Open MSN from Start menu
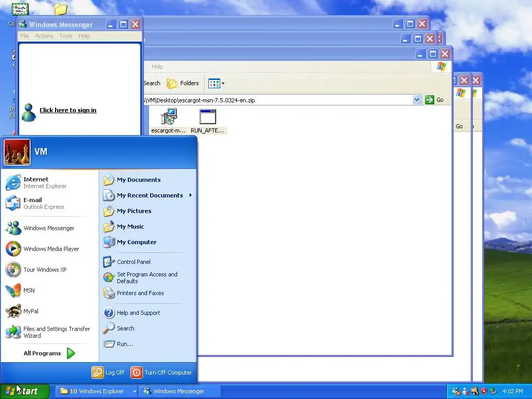Image resolution: width=532 pixels, height=399 pixels. coord(50,290)
